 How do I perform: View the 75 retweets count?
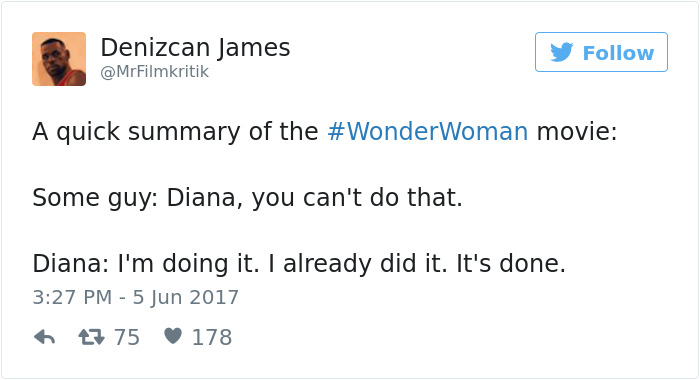click(127, 337)
